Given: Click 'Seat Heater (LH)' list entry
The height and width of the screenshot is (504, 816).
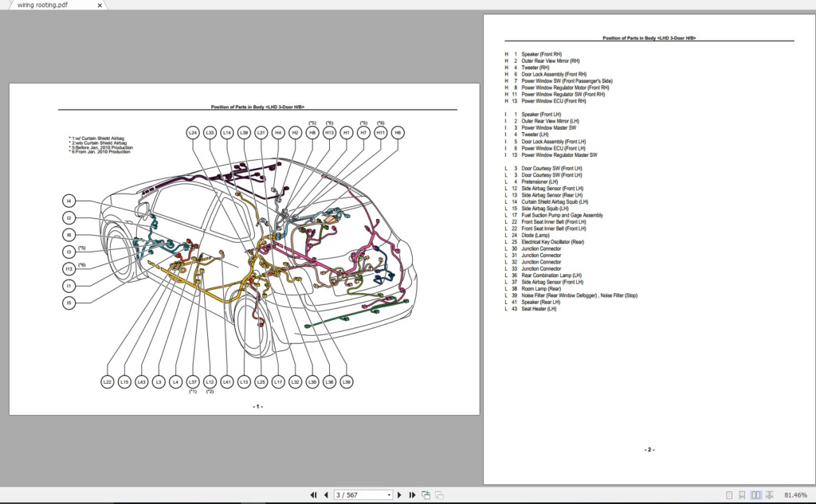Looking at the screenshot, I should click(539, 309).
